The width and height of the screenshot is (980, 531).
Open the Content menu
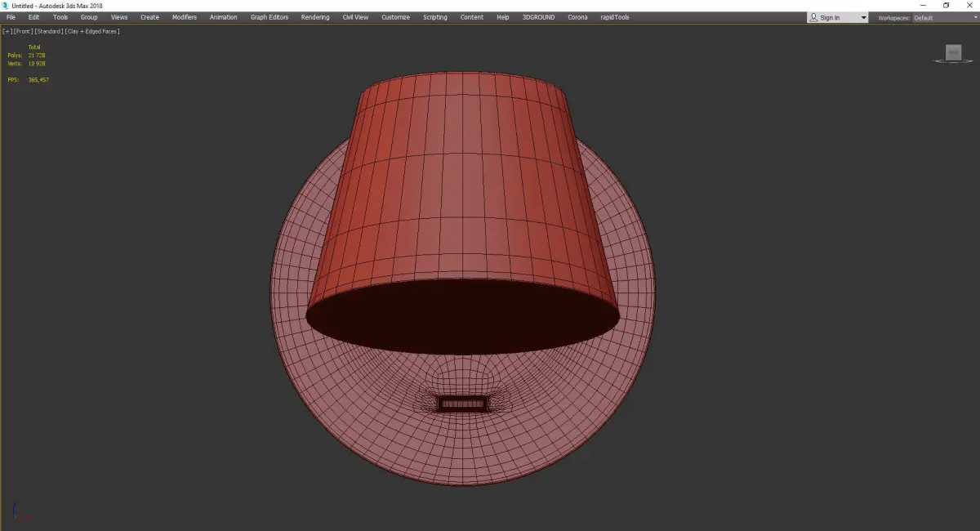click(471, 17)
